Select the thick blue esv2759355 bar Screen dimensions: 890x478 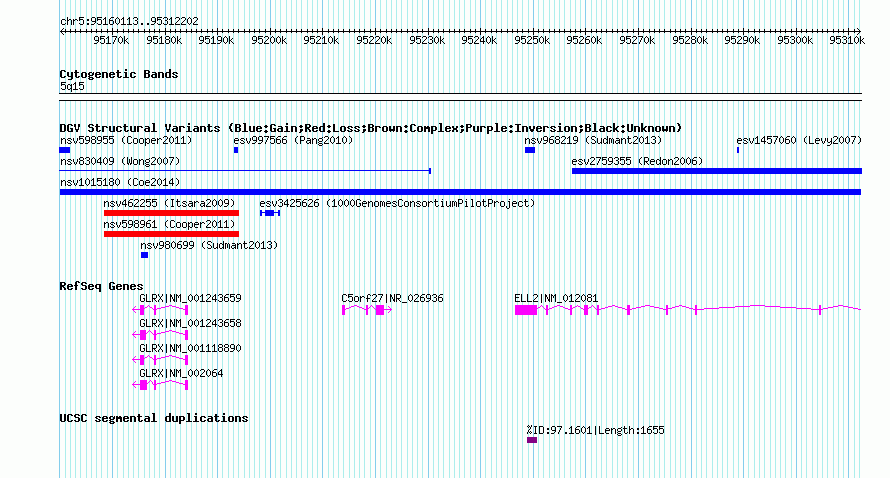(717, 171)
